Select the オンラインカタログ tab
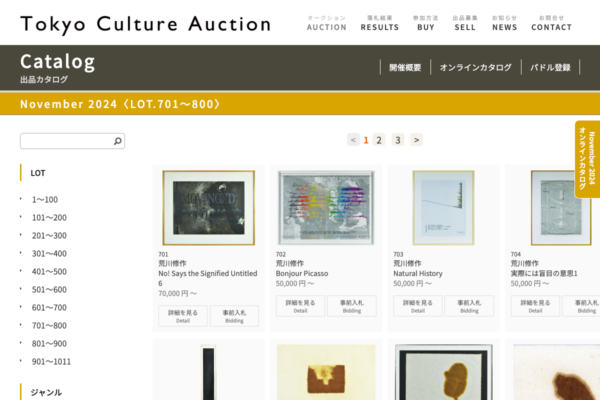 pos(476,68)
